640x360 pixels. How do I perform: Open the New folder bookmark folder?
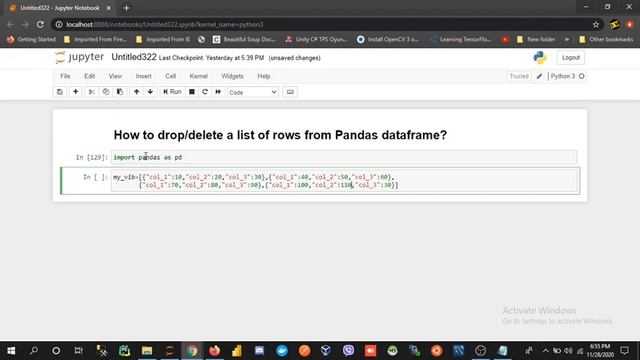click(536, 39)
